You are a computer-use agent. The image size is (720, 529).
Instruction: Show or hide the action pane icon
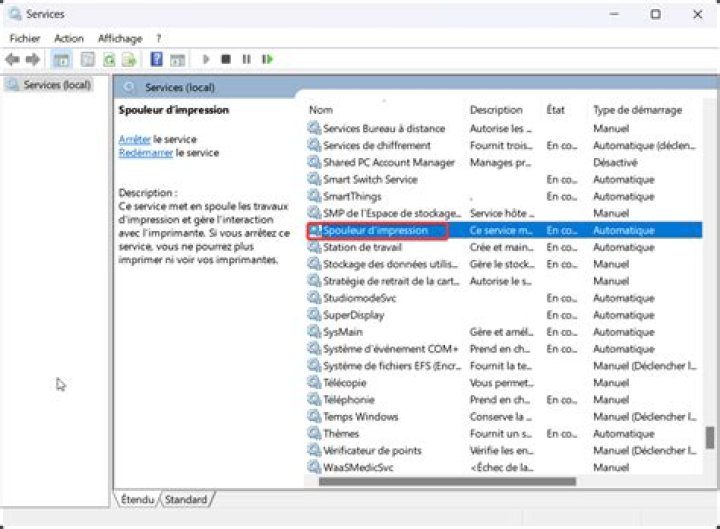tap(177, 60)
